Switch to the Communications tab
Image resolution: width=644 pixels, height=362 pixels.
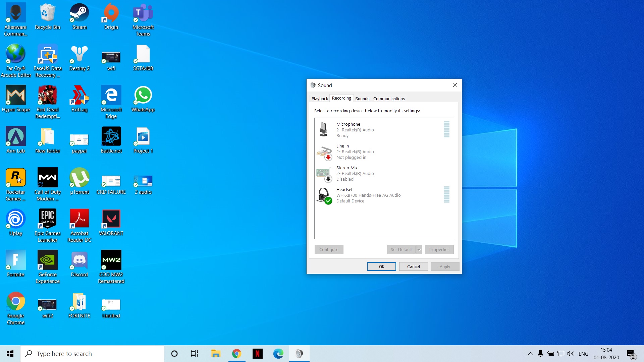[x=389, y=99]
